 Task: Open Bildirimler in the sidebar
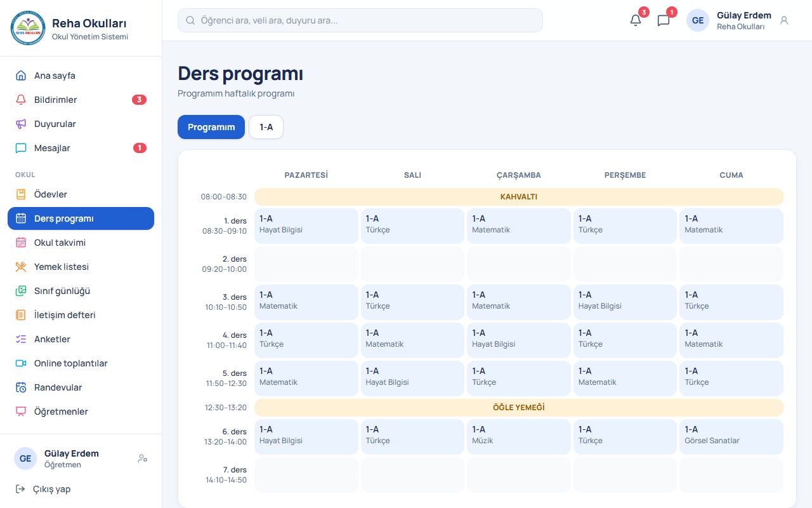[x=81, y=100]
